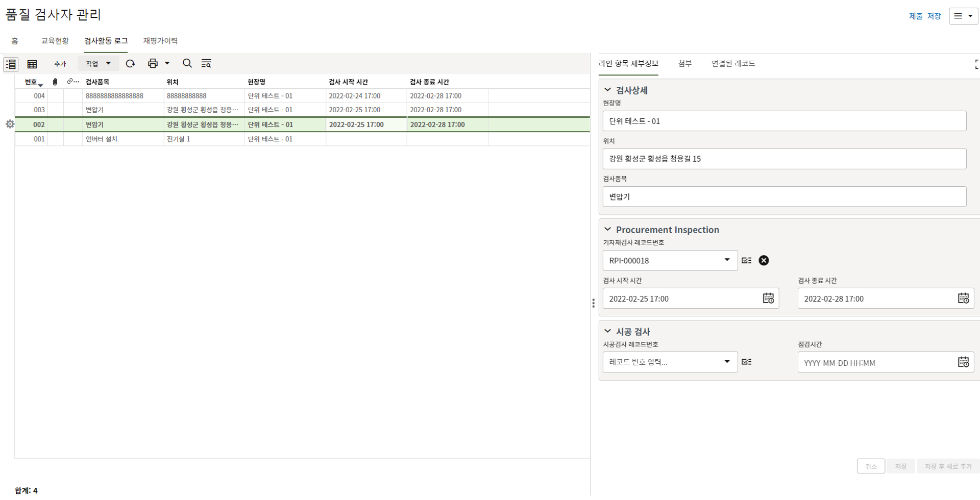This screenshot has height=500, width=980.
Task: Expand 기자재검사 레코드번호 dropdown
Action: (x=727, y=260)
